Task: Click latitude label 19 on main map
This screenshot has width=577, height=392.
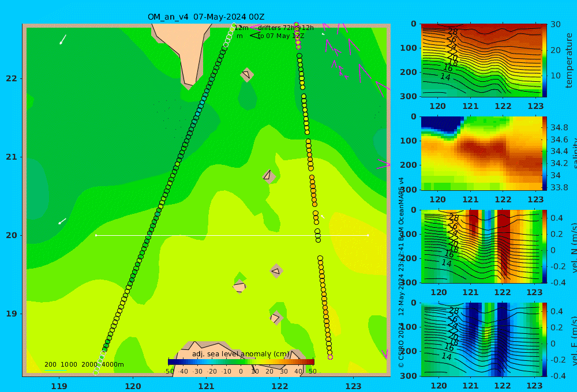Action: pos(11,314)
